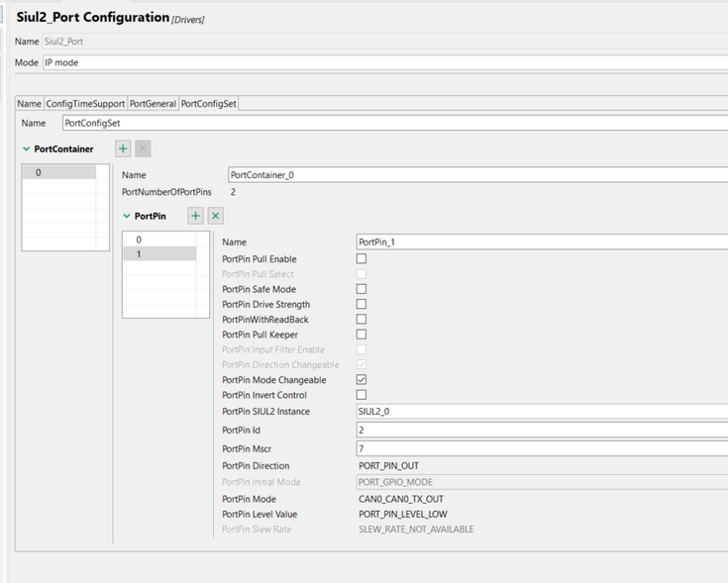
Task: Select PortContainer item 0 in list
Action: pyautogui.click(x=40, y=172)
